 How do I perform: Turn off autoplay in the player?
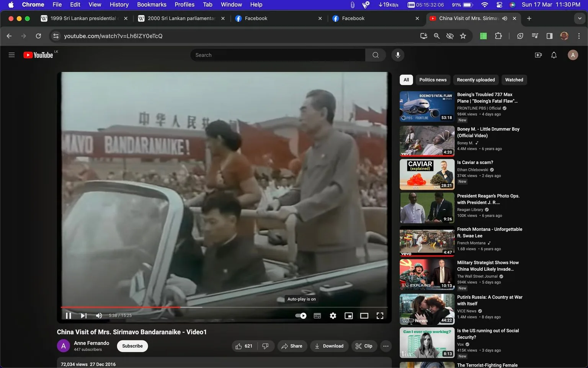click(301, 315)
